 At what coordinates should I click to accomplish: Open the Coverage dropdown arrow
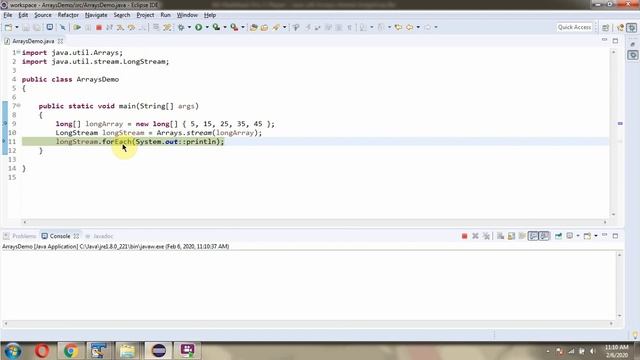225,27
